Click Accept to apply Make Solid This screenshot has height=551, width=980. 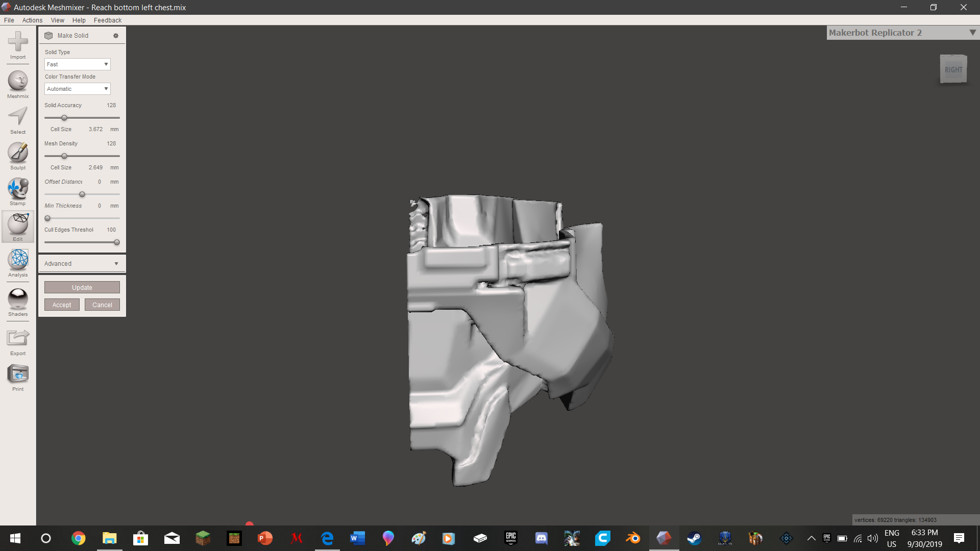[62, 305]
